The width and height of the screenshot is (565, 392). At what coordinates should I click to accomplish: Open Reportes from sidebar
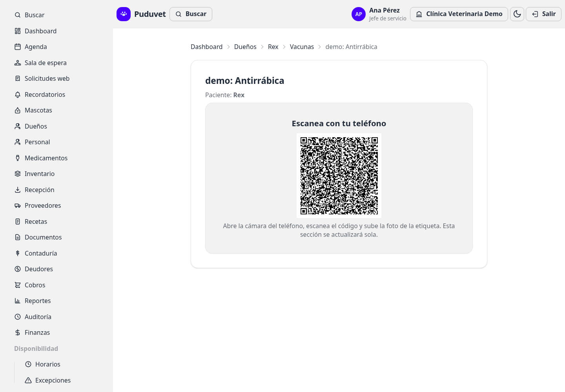click(x=56, y=301)
